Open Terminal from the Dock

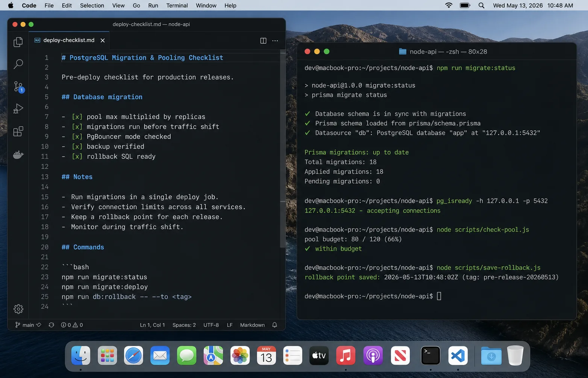tap(430, 355)
